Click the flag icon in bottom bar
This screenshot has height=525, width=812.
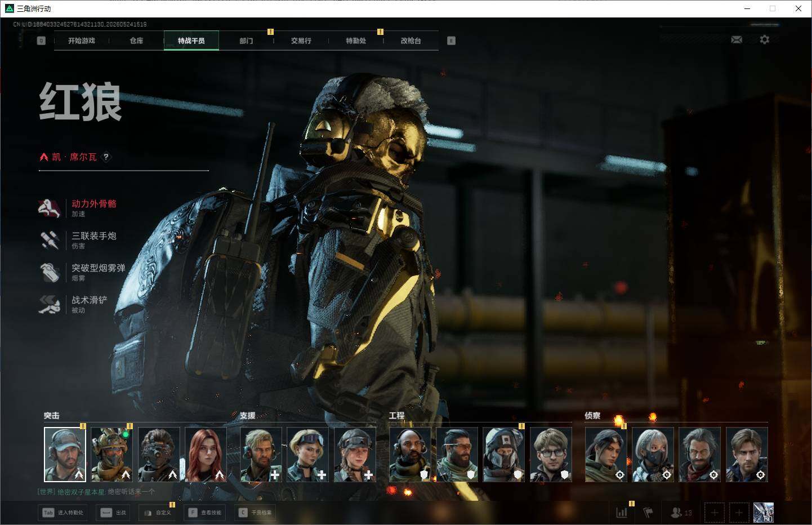coord(648,513)
